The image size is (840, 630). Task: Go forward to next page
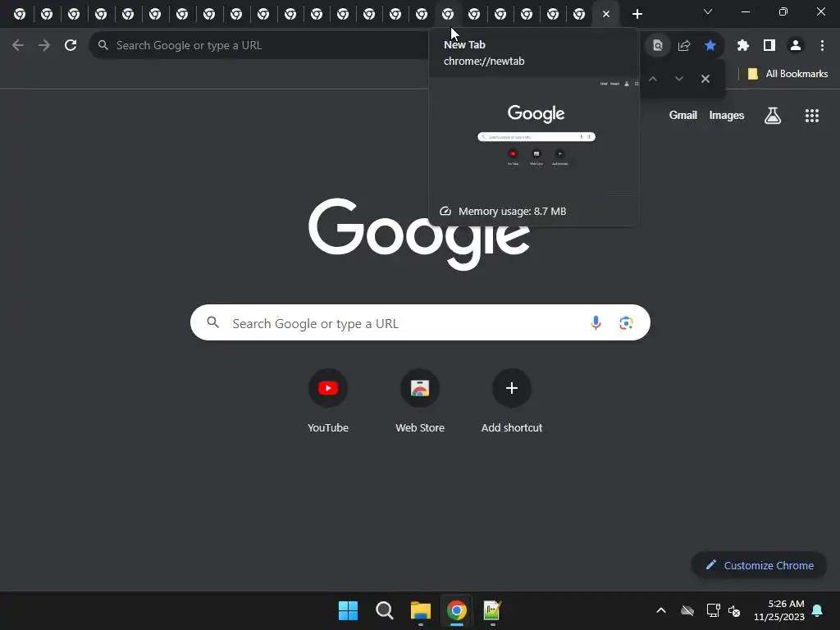44,46
